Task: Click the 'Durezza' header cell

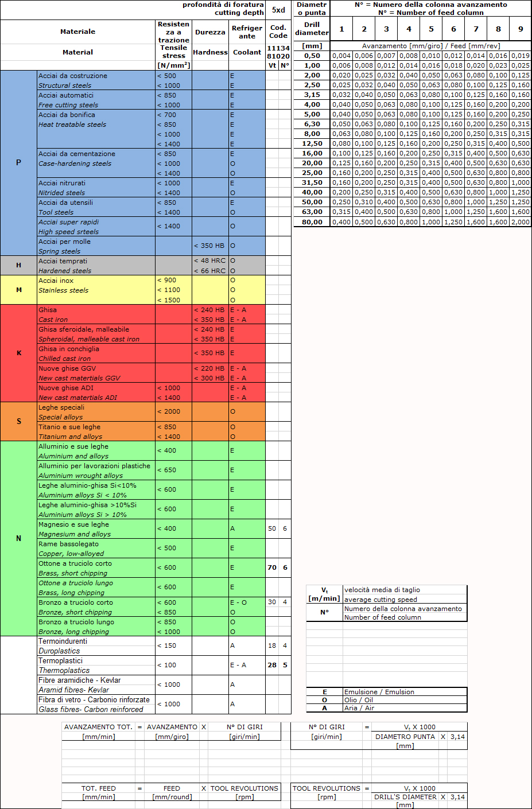Action: 210,32
